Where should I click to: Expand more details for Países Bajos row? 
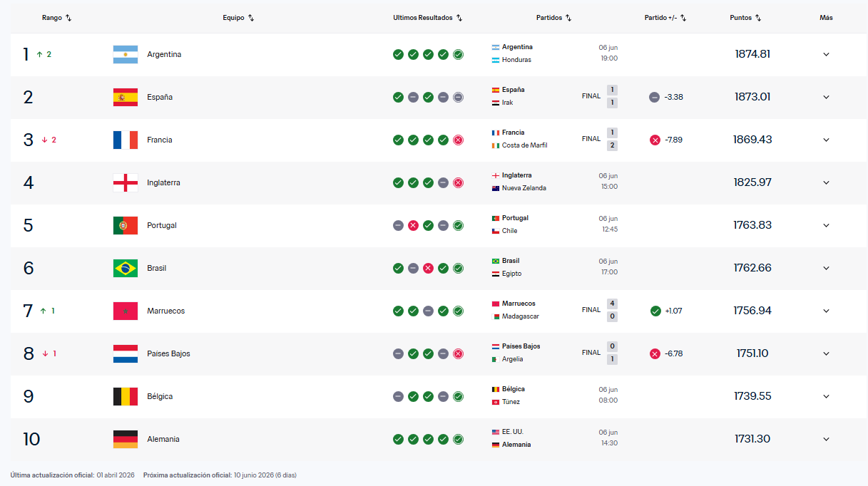point(826,353)
